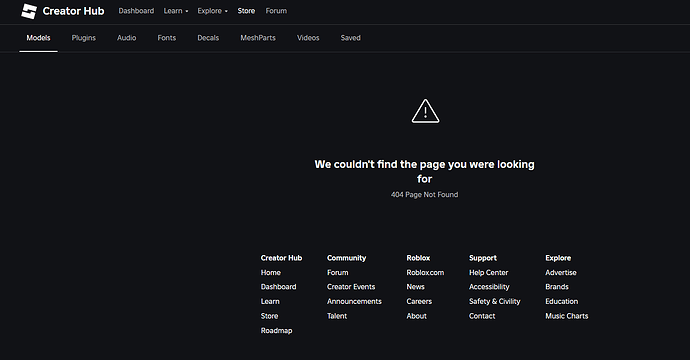Open Store in the top navigation

(x=246, y=11)
